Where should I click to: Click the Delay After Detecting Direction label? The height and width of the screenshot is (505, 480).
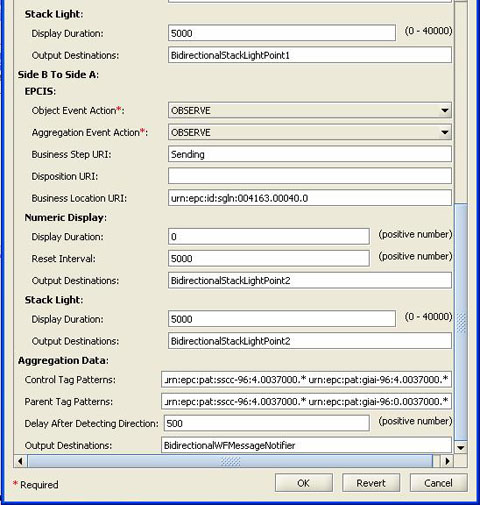point(92,424)
